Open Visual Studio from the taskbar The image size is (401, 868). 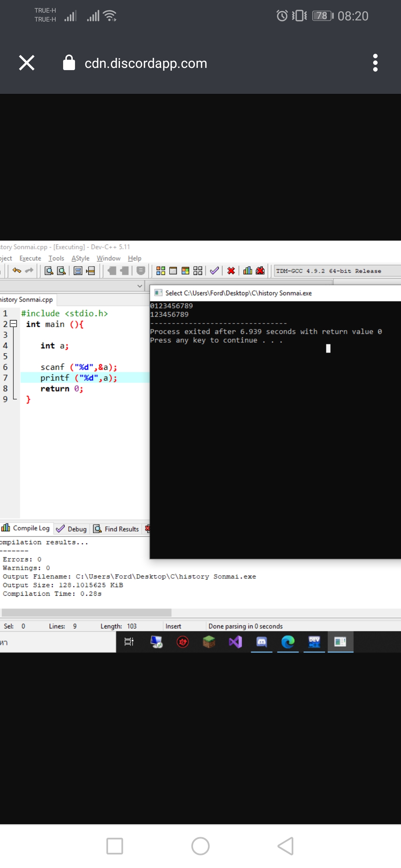pyautogui.click(x=235, y=642)
